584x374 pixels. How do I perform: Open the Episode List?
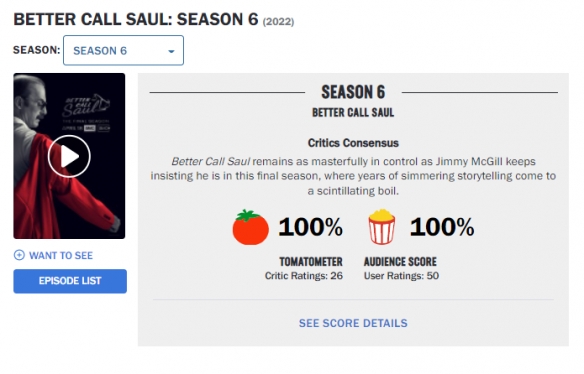[x=70, y=281]
